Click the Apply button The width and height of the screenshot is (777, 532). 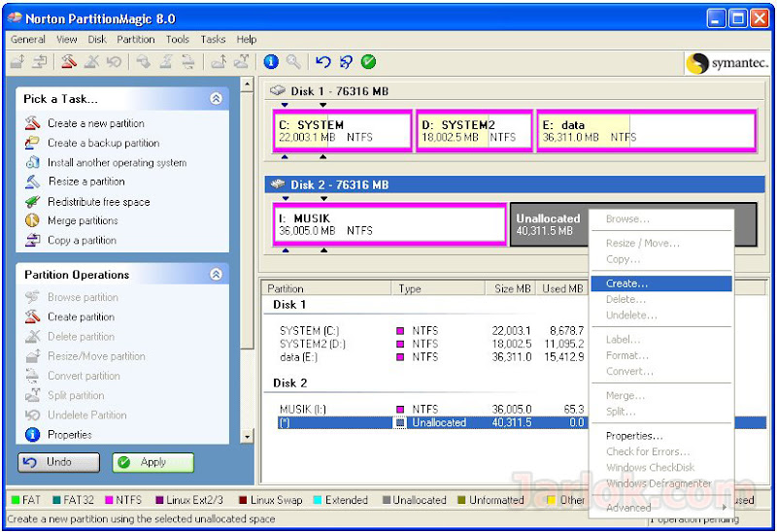pos(152,462)
